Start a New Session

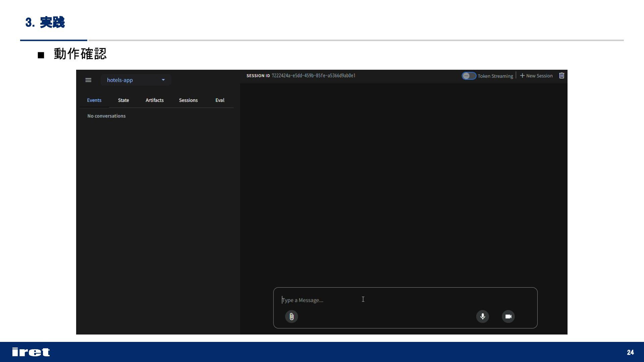tap(536, 76)
